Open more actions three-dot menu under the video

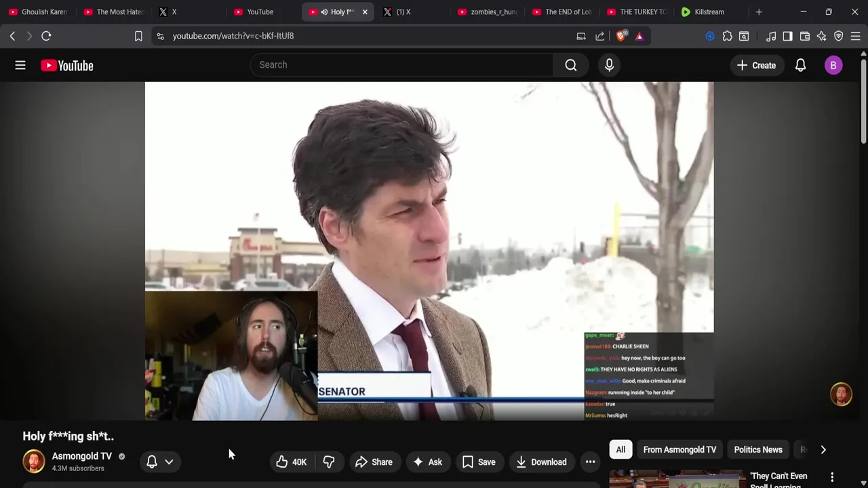coord(590,462)
